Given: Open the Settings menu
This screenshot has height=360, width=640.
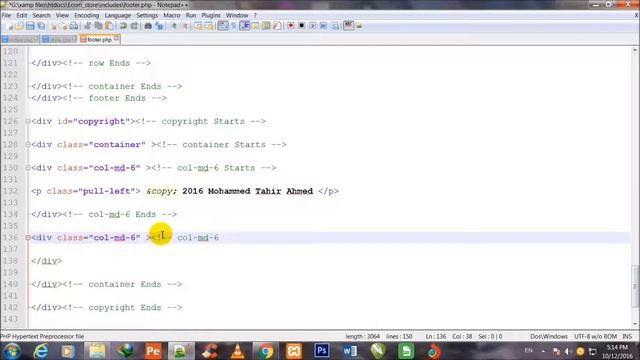Looking at the screenshot, I should [x=147, y=16].
